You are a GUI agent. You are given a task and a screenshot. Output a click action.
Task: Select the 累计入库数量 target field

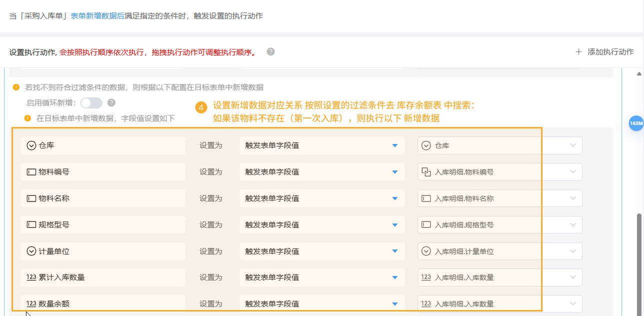click(103, 277)
